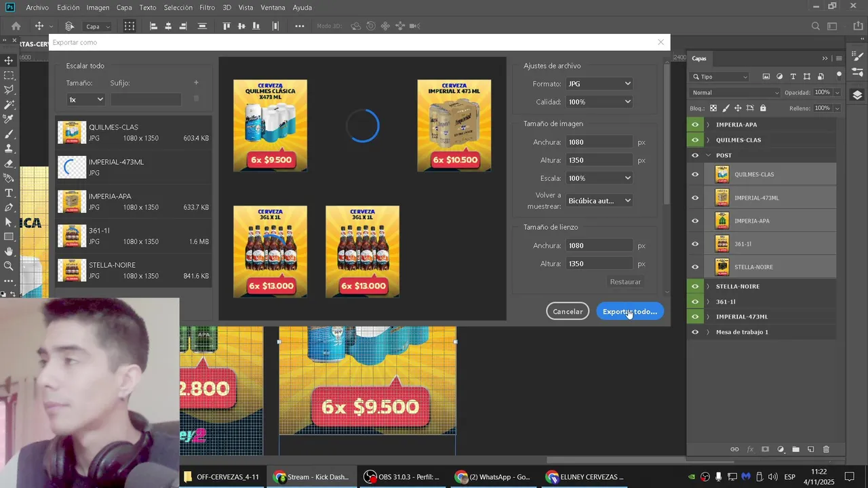Screen dimensions: 868x488
Task: Click the link layers icon
Action: click(734, 449)
